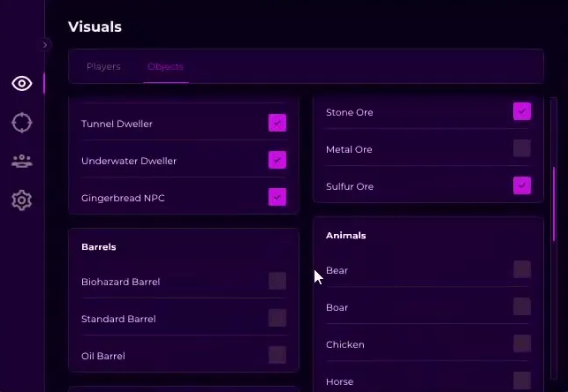Image resolution: width=568 pixels, height=392 pixels.
Task: Enable the Biohazard Barrel checkbox
Action: tap(277, 281)
